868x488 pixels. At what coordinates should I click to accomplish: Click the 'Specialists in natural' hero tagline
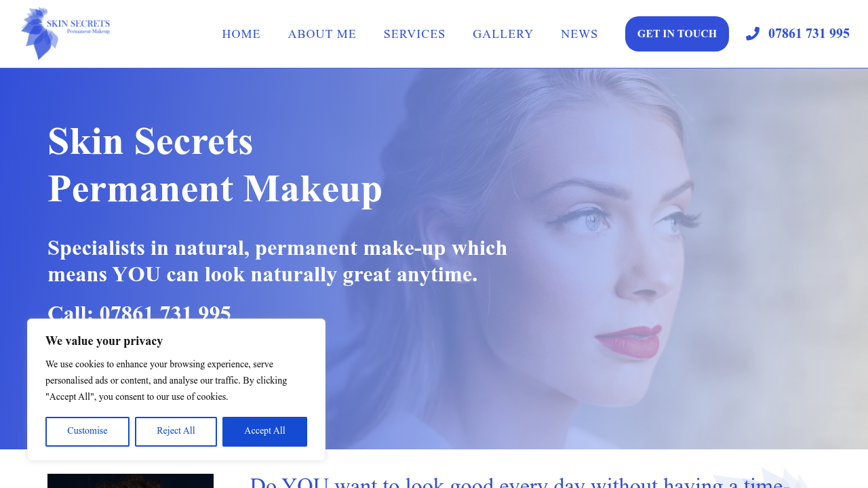click(x=277, y=261)
